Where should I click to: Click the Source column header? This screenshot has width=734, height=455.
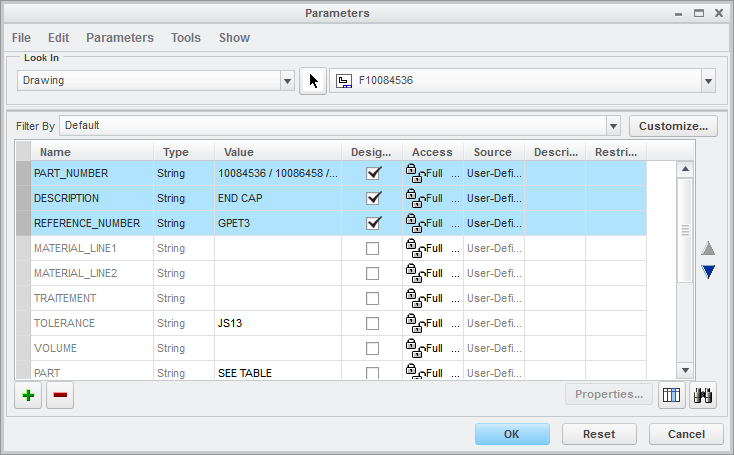click(x=494, y=152)
